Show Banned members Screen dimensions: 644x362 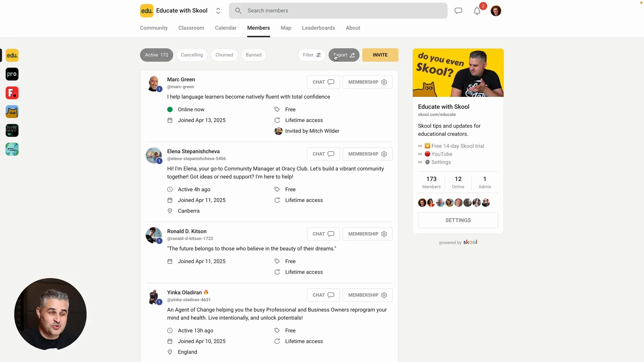(254, 55)
